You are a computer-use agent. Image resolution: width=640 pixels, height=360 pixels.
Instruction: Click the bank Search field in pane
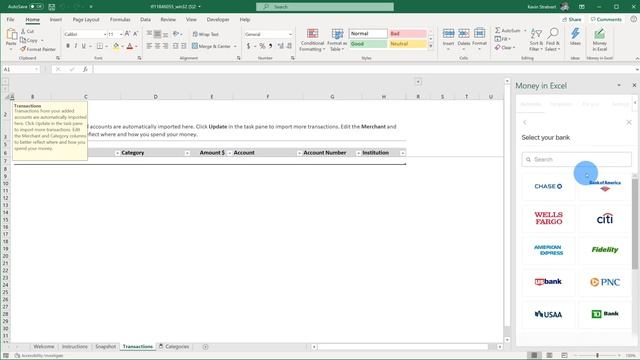pyautogui.click(x=576, y=159)
